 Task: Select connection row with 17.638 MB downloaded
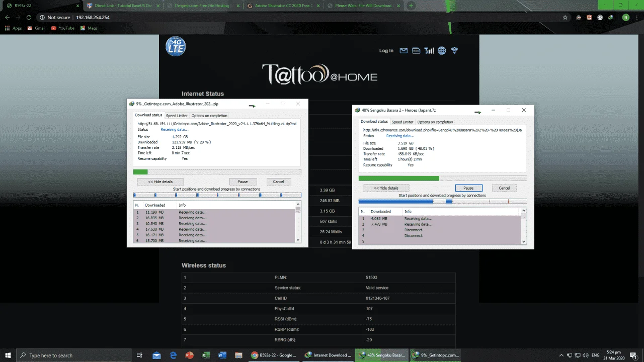pyautogui.click(x=214, y=229)
